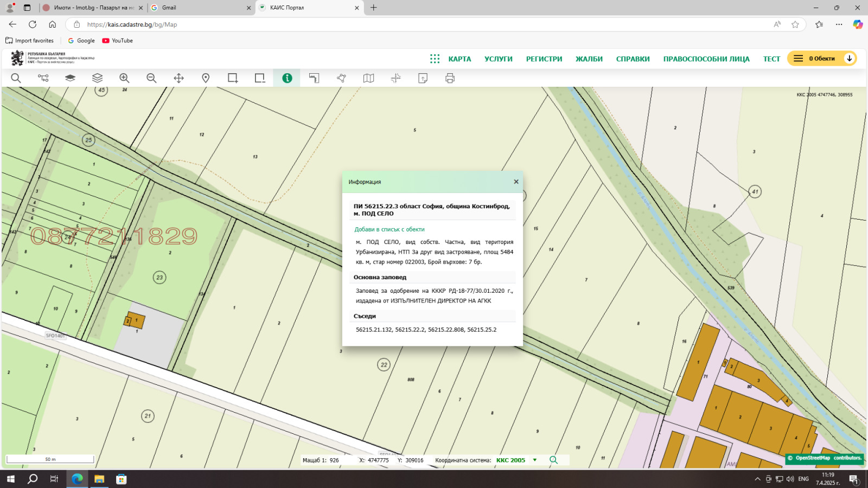The height and width of the screenshot is (488, 868).
Task: Select the polygon measure tool
Action: (341, 78)
